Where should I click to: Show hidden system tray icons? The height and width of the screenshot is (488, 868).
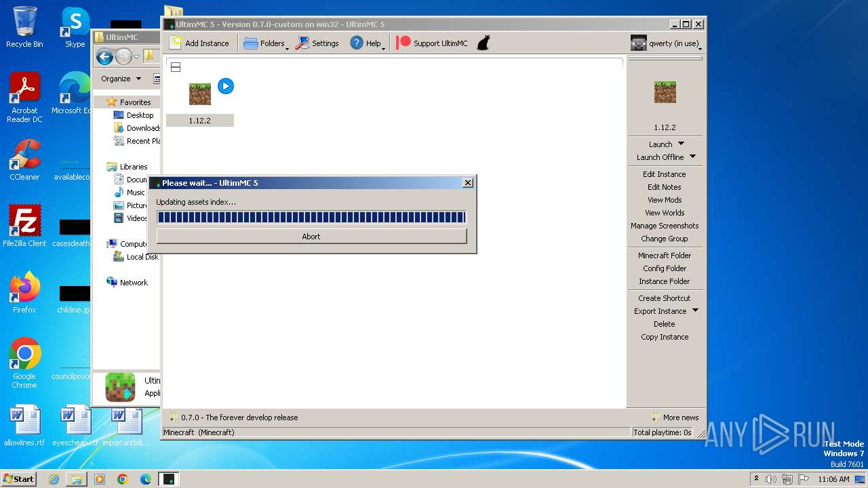tap(756, 479)
